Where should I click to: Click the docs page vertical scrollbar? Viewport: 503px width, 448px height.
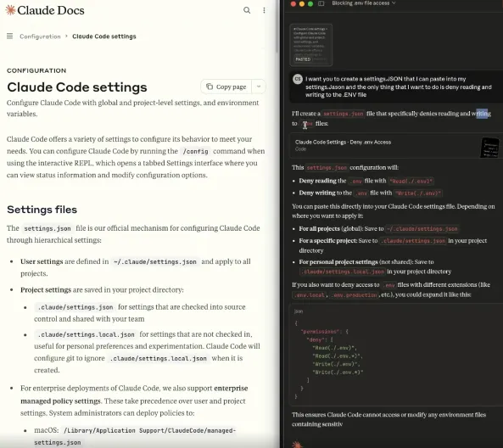(x=277, y=27)
